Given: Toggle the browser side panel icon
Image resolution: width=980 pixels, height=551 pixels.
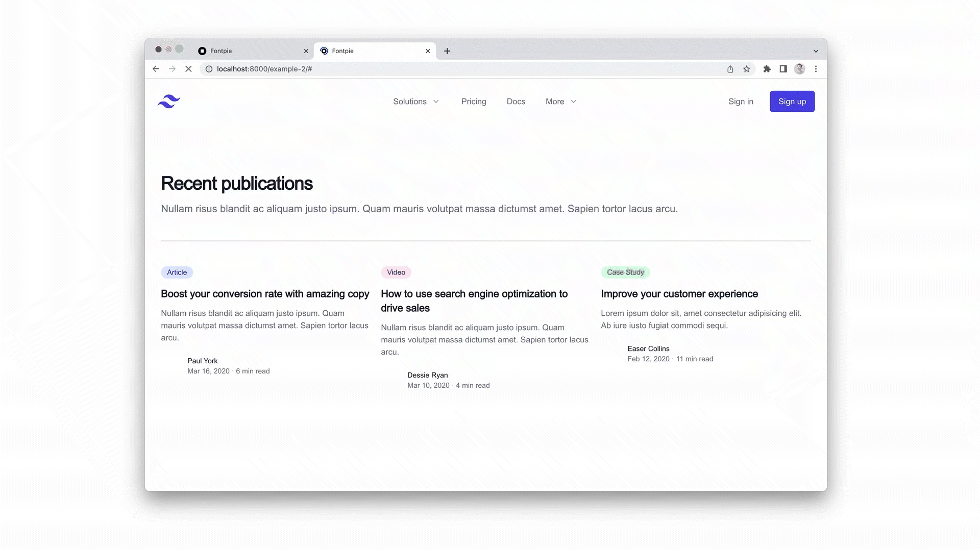Looking at the screenshot, I should 783,69.
